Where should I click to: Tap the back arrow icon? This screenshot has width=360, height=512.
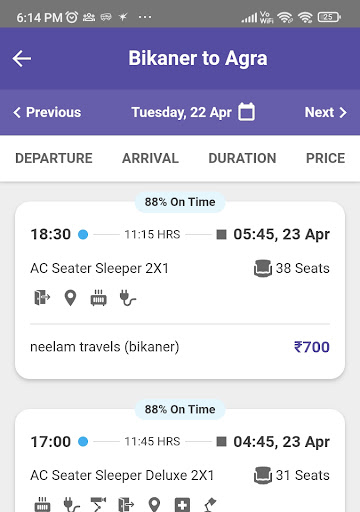[22, 59]
